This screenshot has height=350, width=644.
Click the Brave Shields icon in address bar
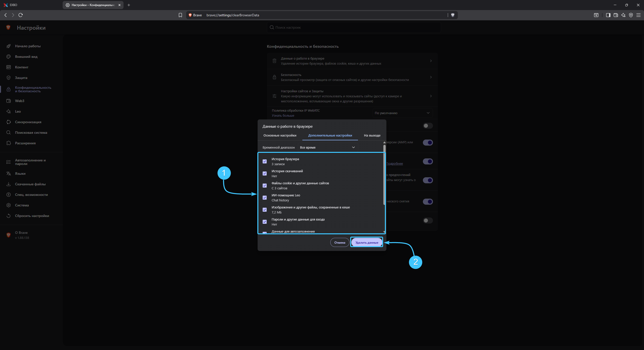click(453, 15)
